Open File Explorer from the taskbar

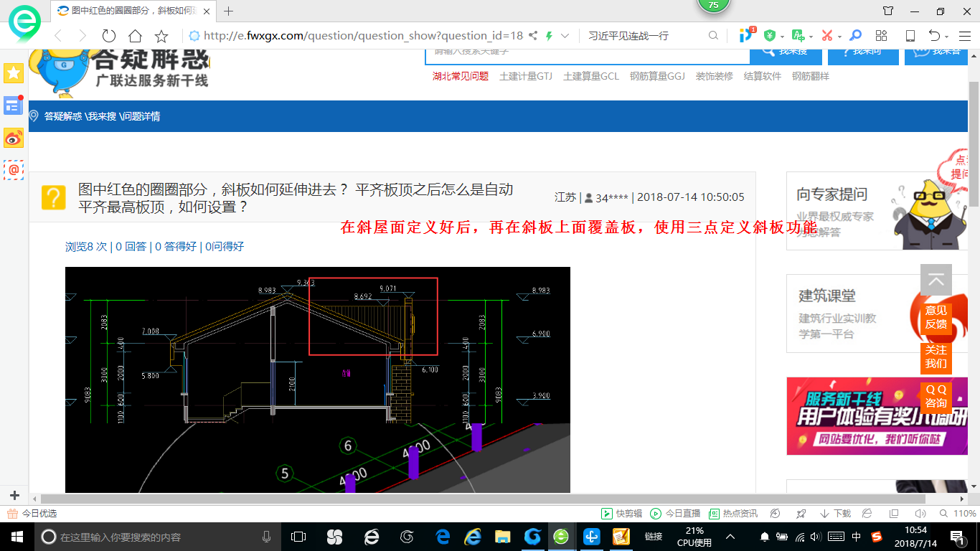click(502, 536)
